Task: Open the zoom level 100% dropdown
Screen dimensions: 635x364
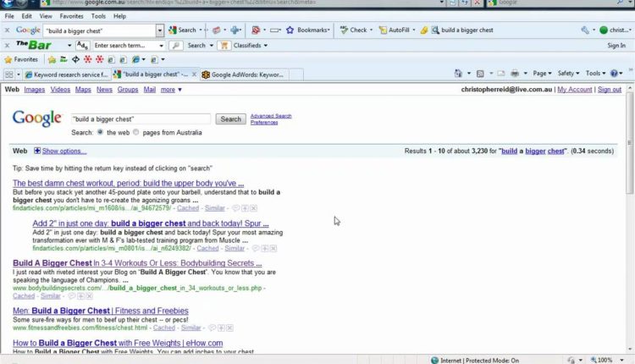Action: point(621,360)
